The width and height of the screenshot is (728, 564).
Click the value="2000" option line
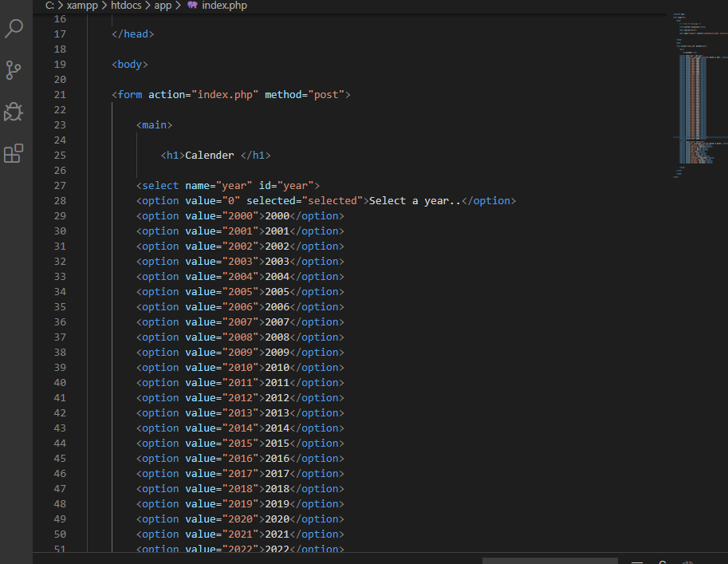[x=240, y=216]
